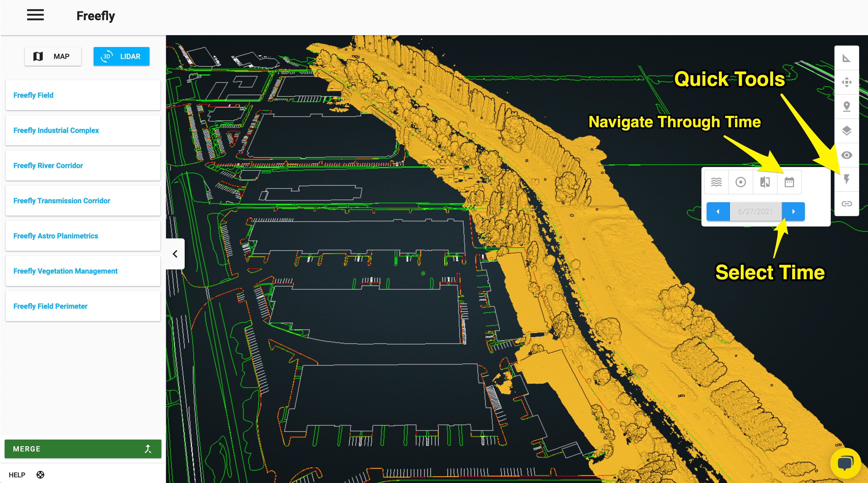The width and height of the screenshot is (868, 483).
Task: Open the layers tool
Action: click(x=847, y=131)
